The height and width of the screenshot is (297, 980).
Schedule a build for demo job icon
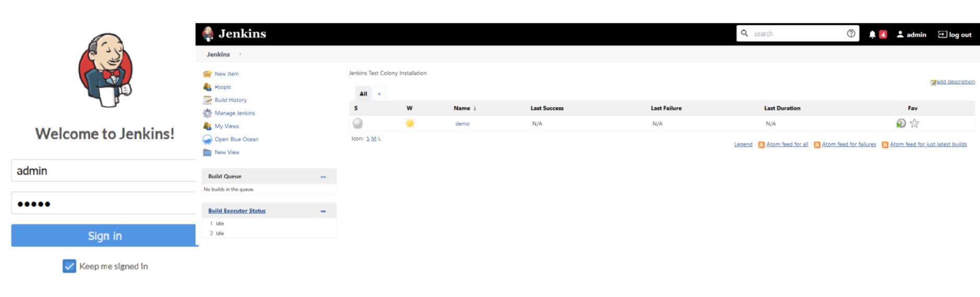[x=901, y=123]
